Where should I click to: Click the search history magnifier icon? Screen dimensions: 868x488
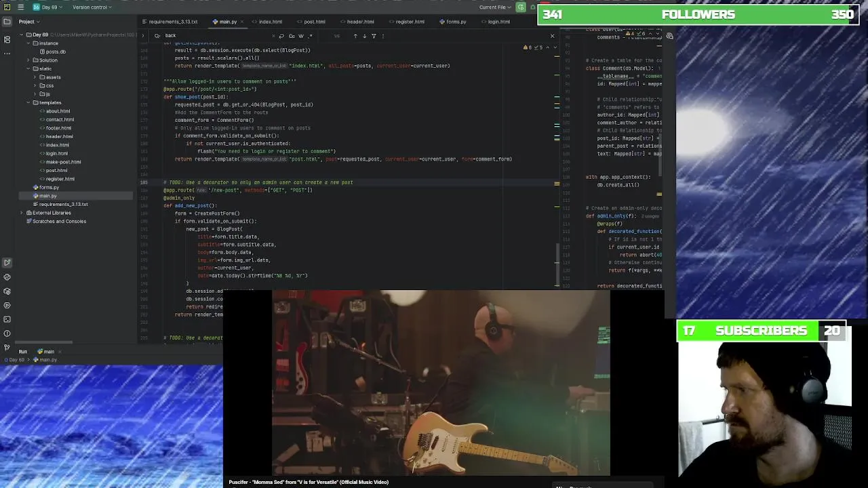157,36
